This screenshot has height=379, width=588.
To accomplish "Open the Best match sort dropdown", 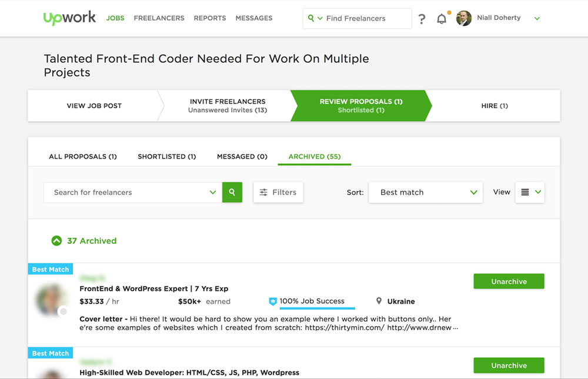I will 426,192.
